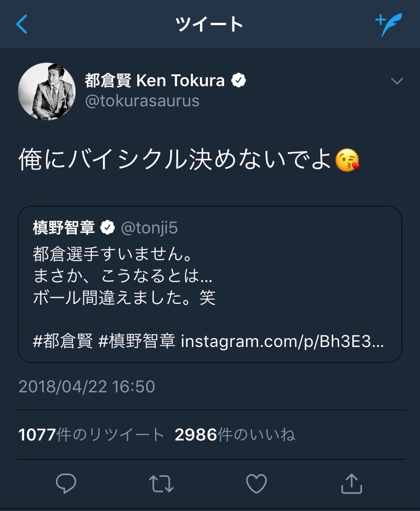
Task: Tap the verified badge beside Ken Tokura
Action: point(239,81)
